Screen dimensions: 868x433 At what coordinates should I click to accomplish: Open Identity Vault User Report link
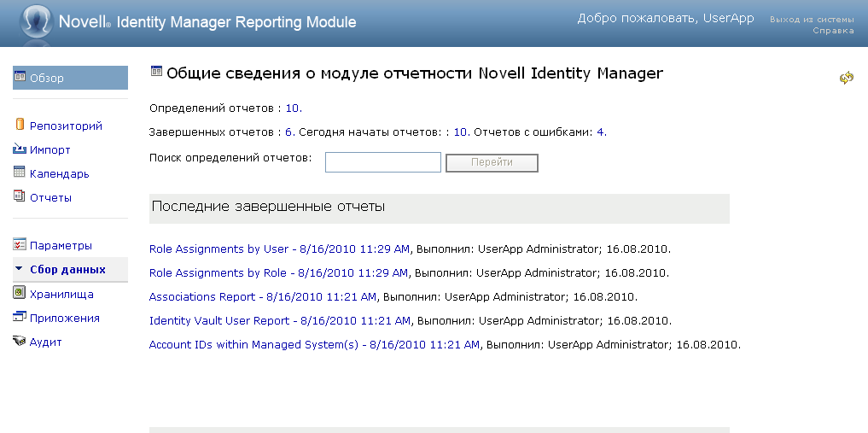[x=280, y=320]
